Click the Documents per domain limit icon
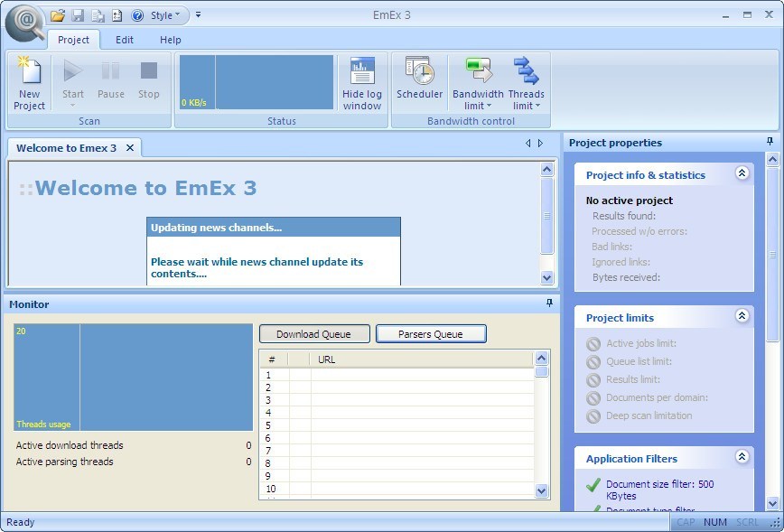 pos(593,398)
